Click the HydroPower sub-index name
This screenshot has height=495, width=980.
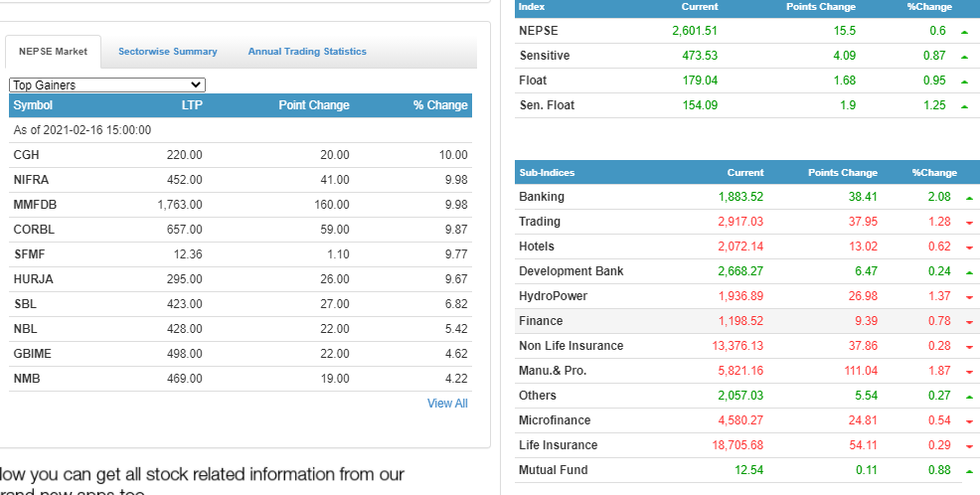pos(554,296)
